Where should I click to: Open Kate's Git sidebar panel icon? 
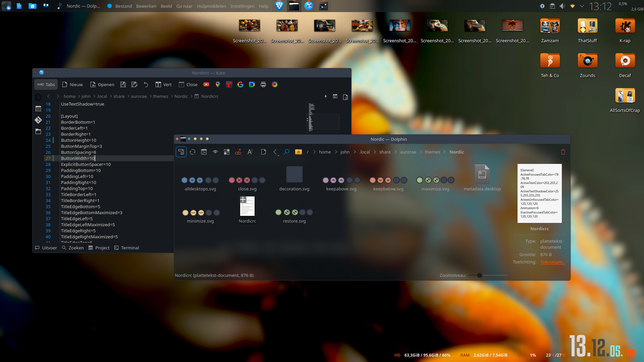coord(38,120)
